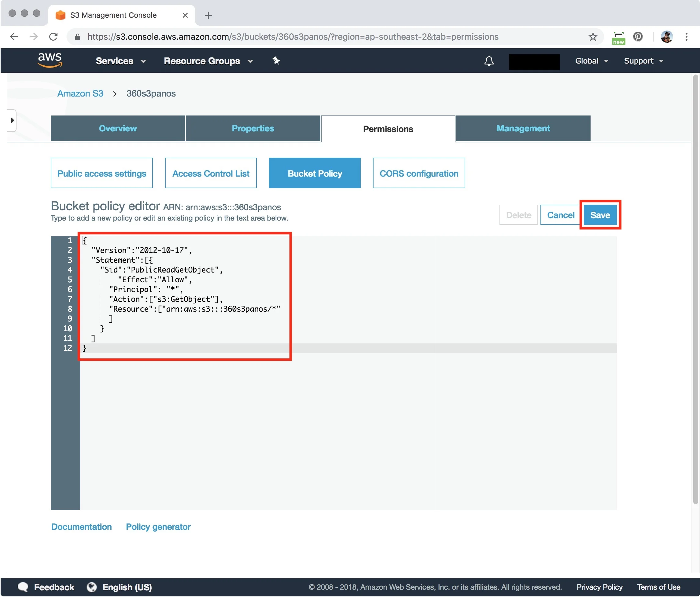Click the Delete policy button
The height and width of the screenshot is (597, 700).
tap(518, 215)
